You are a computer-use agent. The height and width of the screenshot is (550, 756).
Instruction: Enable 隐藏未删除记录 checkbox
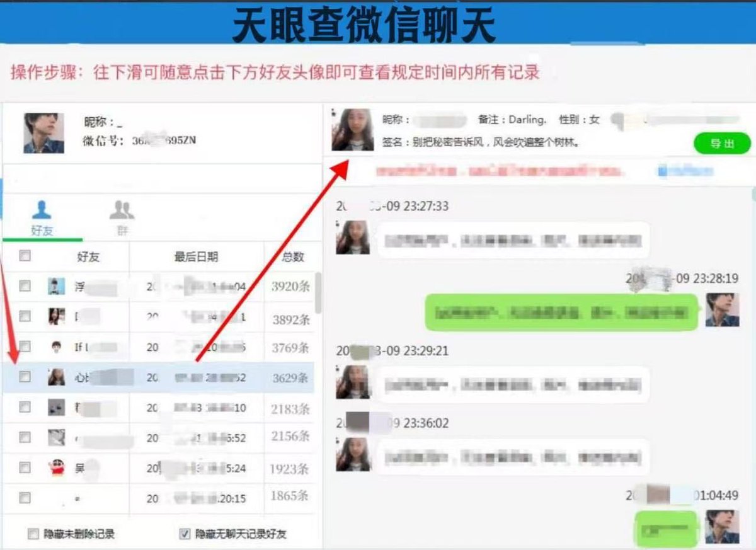[x=33, y=534]
